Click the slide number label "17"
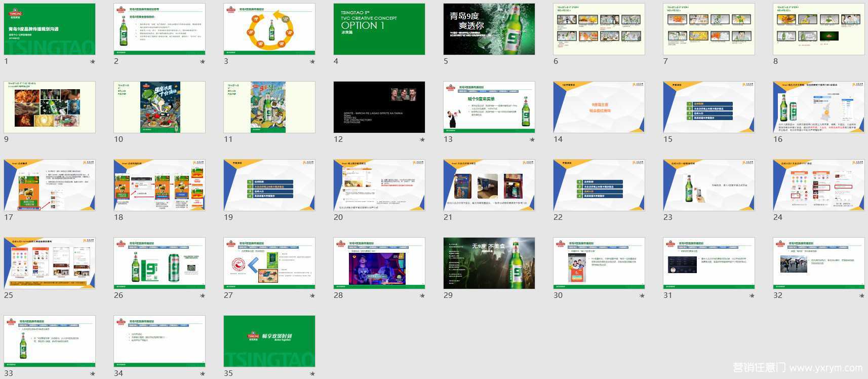This screenshot has width=868, height=379. pyautogui.click(x=9, y=217)
